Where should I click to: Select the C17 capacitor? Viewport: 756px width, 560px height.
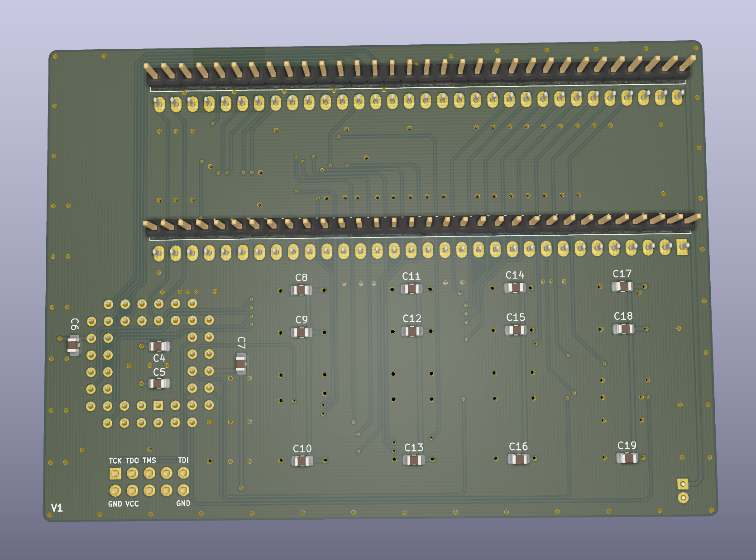(623, 286)
